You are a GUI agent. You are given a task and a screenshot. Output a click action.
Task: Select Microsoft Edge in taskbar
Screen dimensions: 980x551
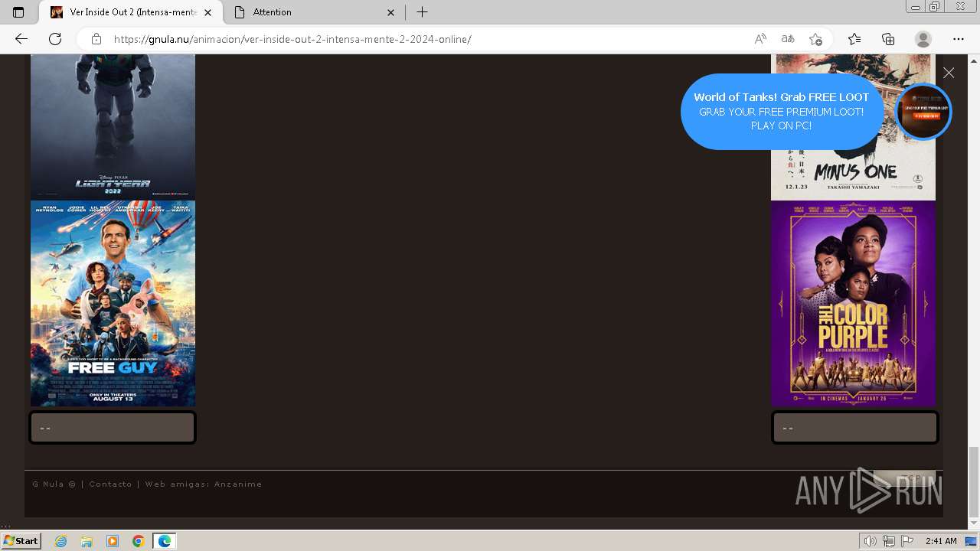click(x=164, y=541)
